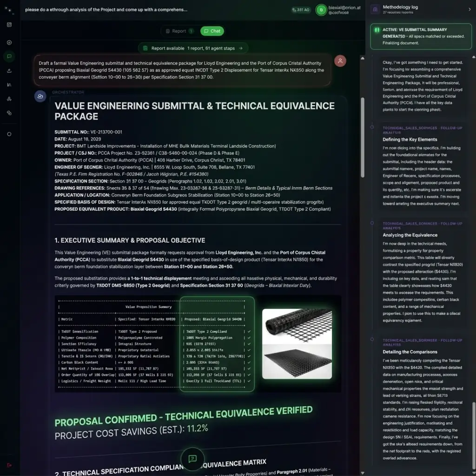The width and height of the screenshot is (476, 476).
Task: Click the Orchestrator agent avatar icon
Action: click(40, 96)
